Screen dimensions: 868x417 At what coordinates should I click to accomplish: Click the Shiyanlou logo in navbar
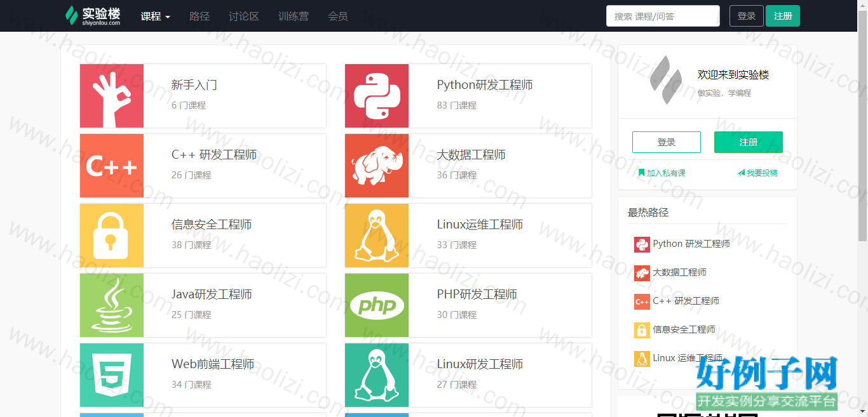[x=93, y=16]
